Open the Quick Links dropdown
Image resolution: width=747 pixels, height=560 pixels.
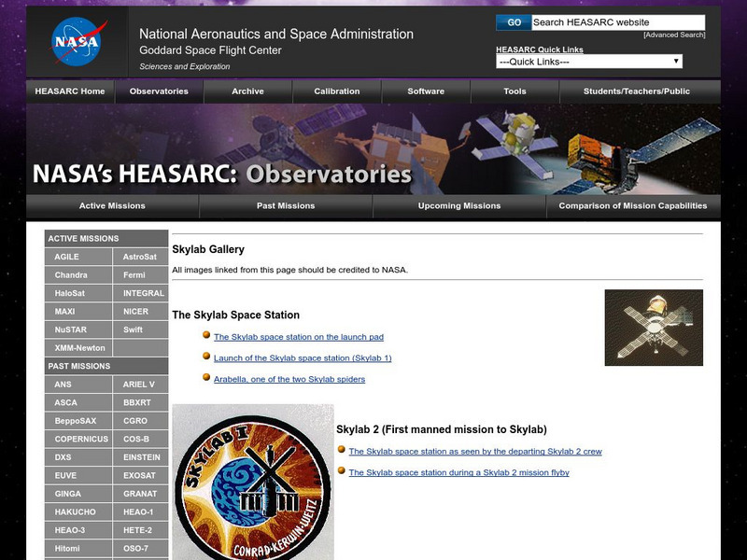pyautogui.click(x=589, y=62)
